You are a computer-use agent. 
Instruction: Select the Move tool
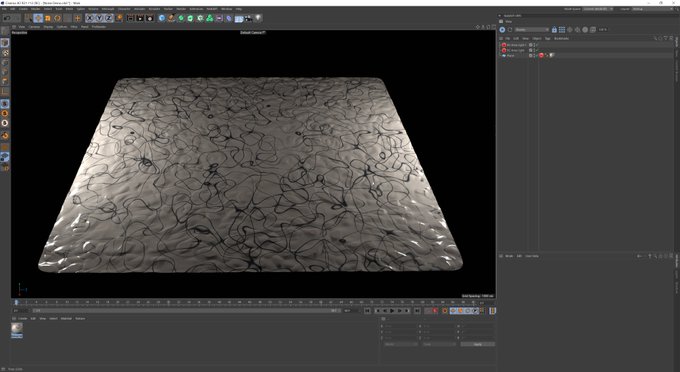click(38, 18)
